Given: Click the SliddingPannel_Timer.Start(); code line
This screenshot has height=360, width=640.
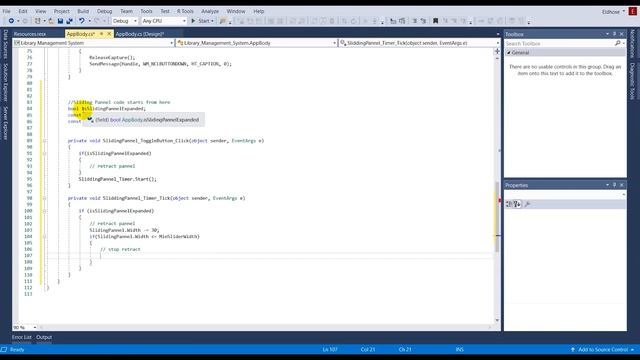Looking at the screenshot, I should [x=118, y=179].
